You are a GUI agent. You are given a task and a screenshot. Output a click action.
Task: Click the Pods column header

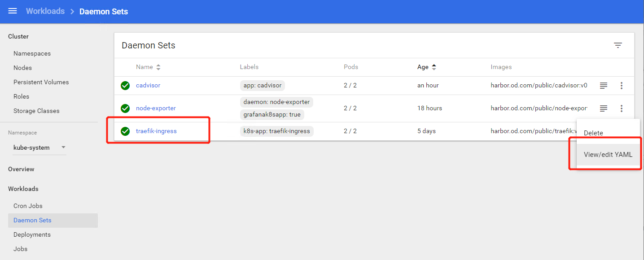pos(351,67)
